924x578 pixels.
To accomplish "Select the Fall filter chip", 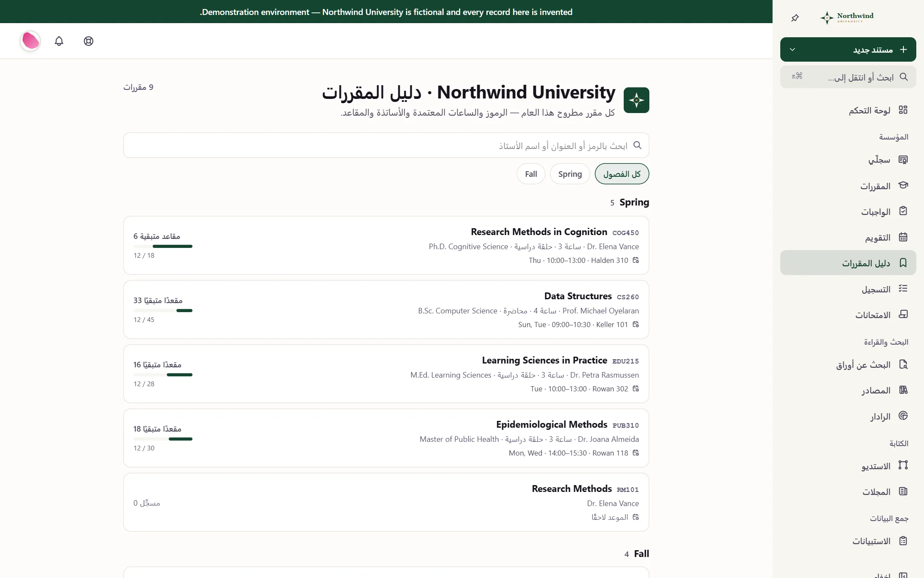I will click(531, 174).
